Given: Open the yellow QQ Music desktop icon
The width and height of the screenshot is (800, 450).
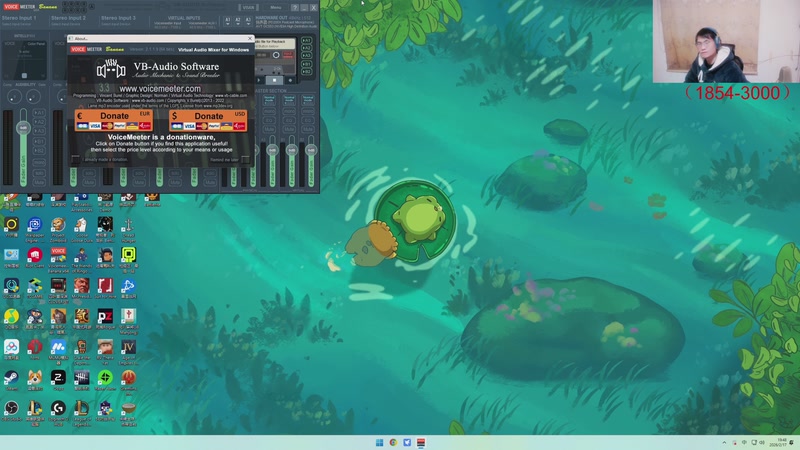Looking at the screenshot, I should coord(11,319).
